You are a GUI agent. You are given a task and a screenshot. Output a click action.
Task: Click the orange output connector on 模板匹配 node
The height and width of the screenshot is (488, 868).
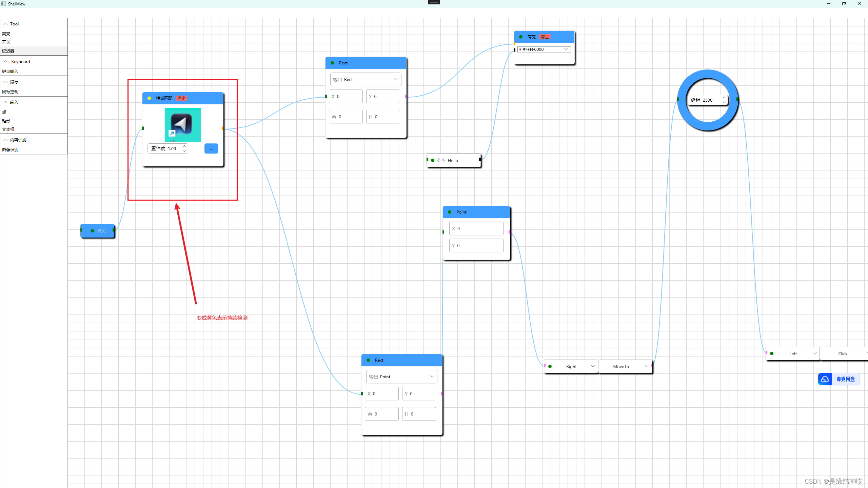[x=222, y=128]
